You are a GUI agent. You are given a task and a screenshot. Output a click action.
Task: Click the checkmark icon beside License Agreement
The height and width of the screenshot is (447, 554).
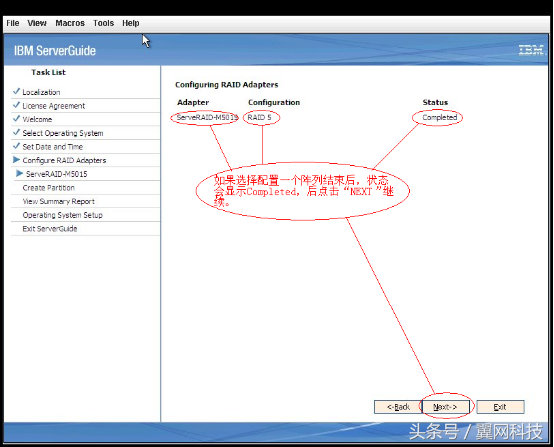(x=16, y=105)
